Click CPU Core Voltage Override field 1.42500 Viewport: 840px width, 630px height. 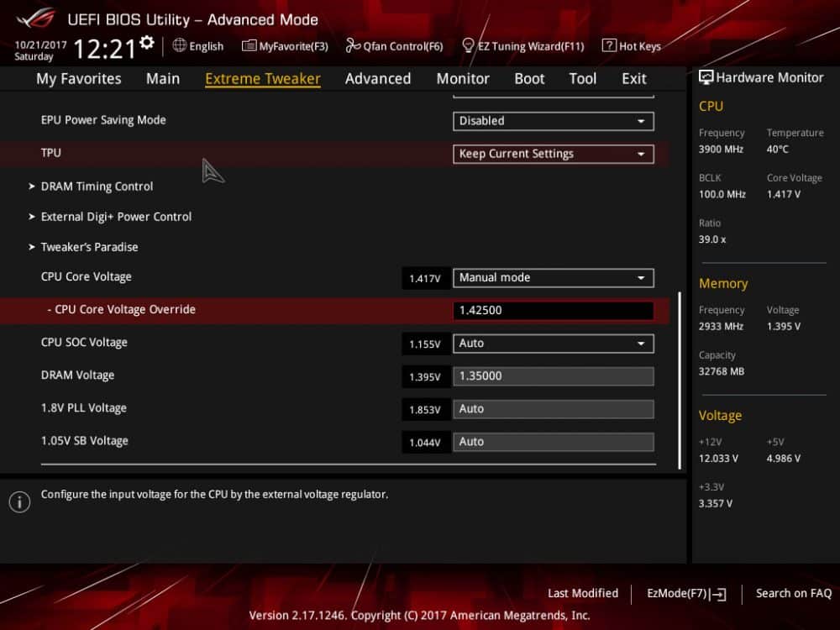pos(554,310)
